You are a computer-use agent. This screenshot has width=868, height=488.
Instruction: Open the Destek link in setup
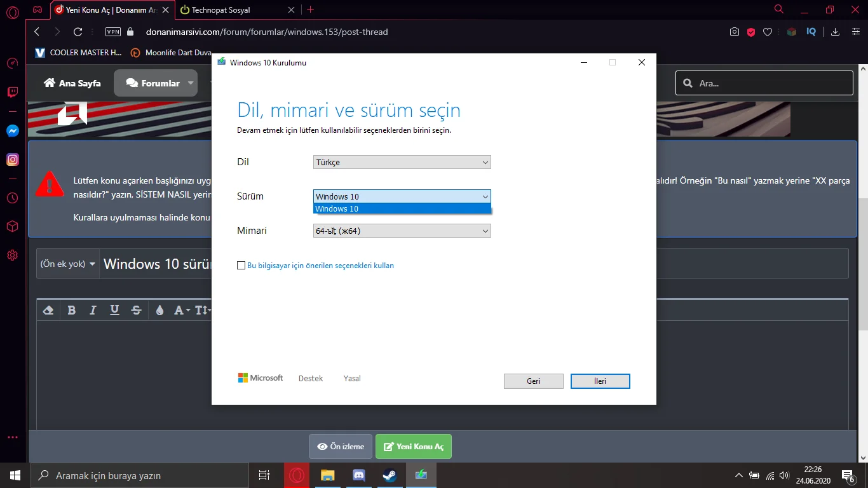311,378
